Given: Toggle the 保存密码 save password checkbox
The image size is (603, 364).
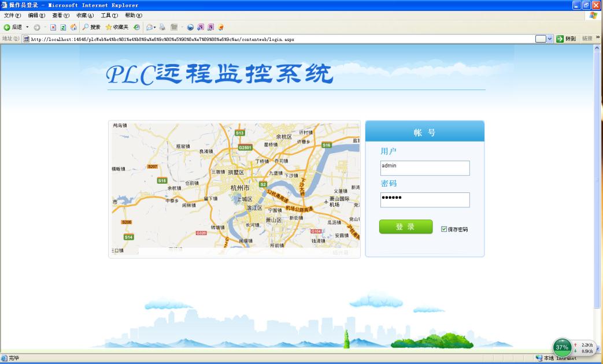Looking at the screenshot, I should click(x=444, y=229).
